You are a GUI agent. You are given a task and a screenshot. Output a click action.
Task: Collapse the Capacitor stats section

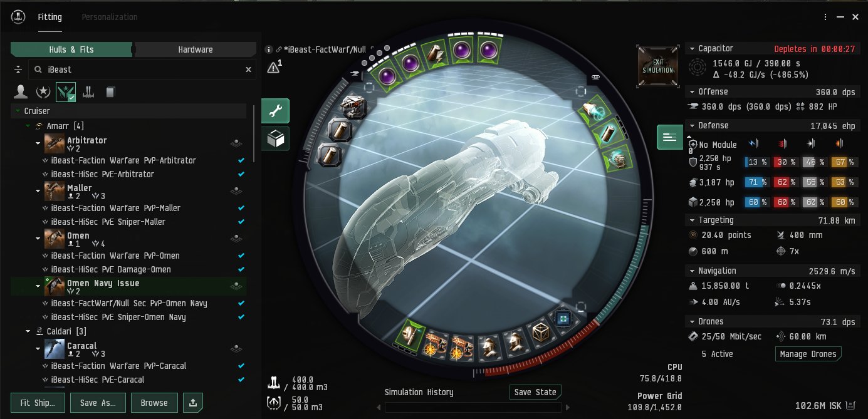tap(692, 48)
